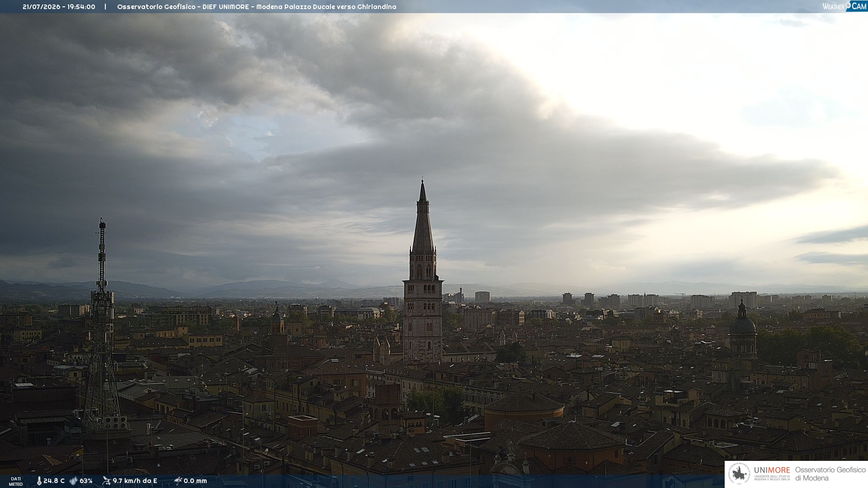Click the wind reading '9.7 km/h da E'
Image resolution: width=868 pixels, height=488 pixels.
135,481
